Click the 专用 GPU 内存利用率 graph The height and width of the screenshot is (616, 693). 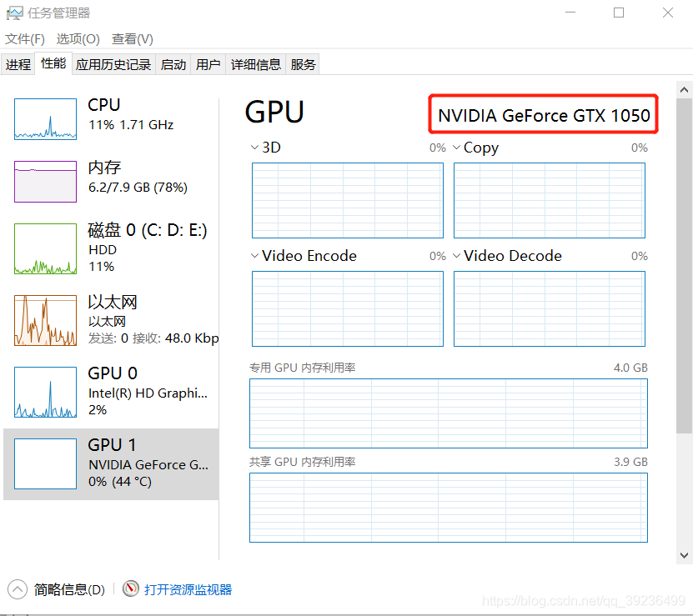tap(449, 413)
